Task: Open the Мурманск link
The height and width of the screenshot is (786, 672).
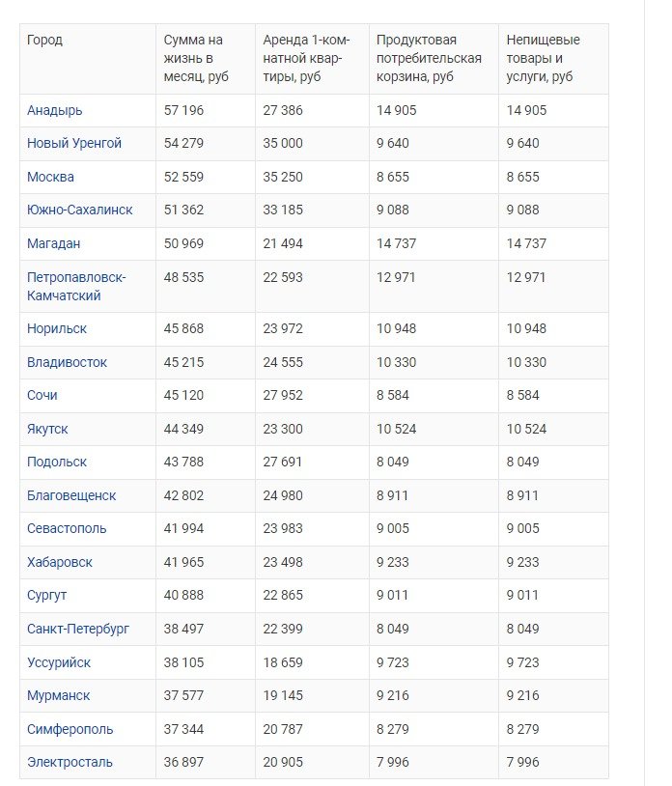Action: click(x=59, y=695)
